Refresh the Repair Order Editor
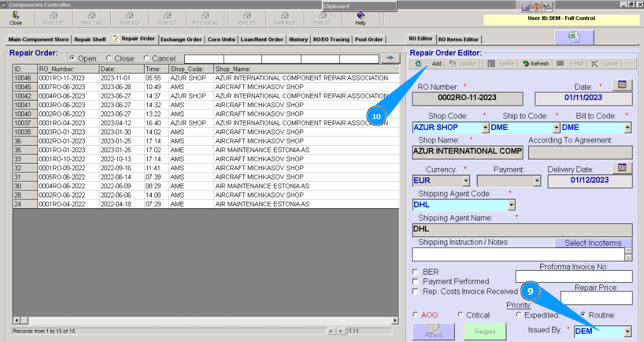 pos(535,64)
